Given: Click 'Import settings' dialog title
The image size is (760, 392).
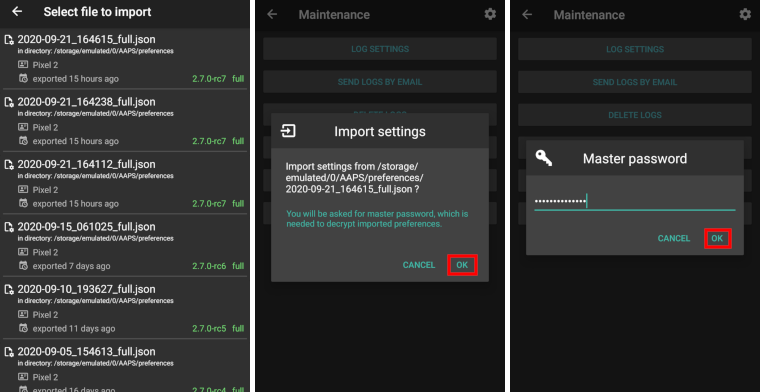Looking at the screenshot, I should click(x=380, y=131).
